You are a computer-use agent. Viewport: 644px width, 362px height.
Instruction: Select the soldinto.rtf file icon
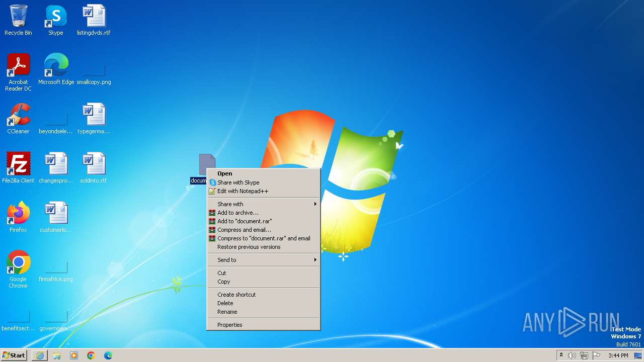tap(94, 168)
